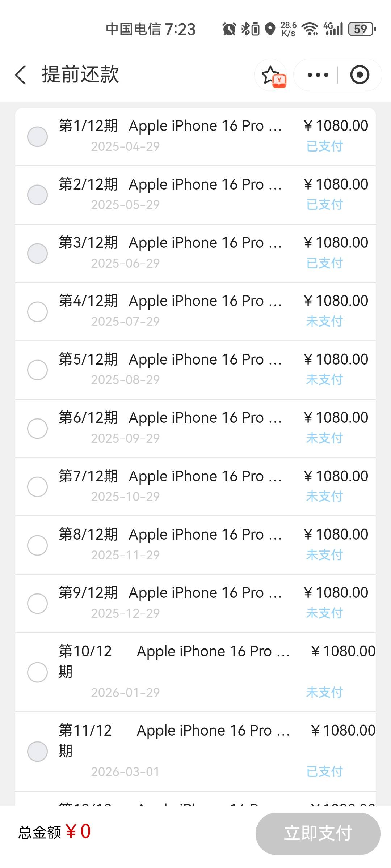Open the 第9/12期 iPhone 16 Pro item
The image size is (391, 868).
click(x=195, y=603)
